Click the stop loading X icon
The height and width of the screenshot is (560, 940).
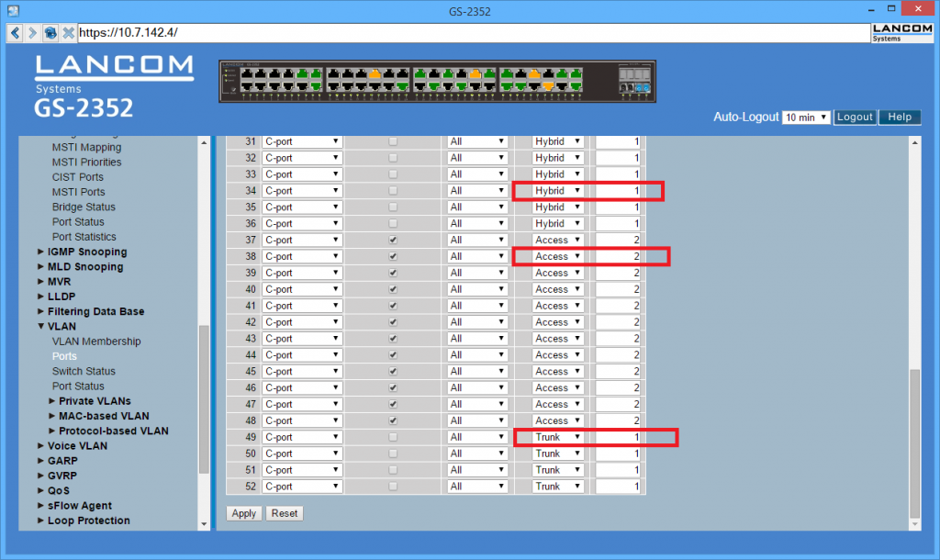(x=68, y=33)
